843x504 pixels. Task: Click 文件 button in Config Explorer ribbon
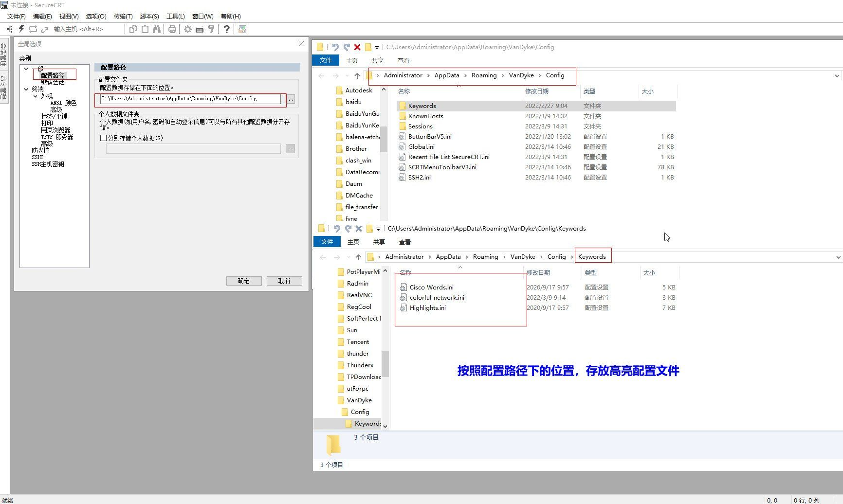pyautogui.click(x=326, y=60)
